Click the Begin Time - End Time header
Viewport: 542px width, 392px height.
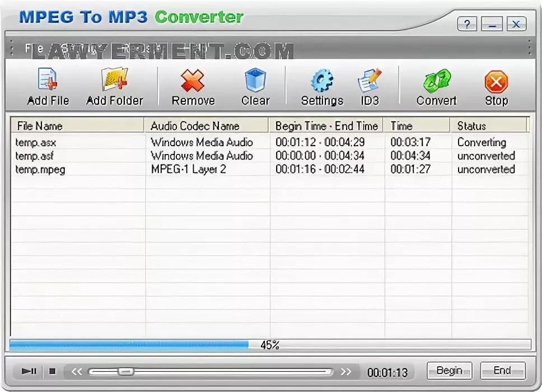(325, 125)
